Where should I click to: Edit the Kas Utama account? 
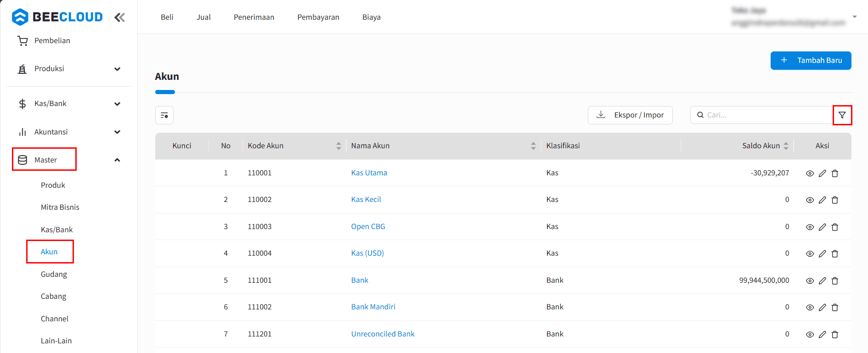pyautogui.click(x=822, y=174)
